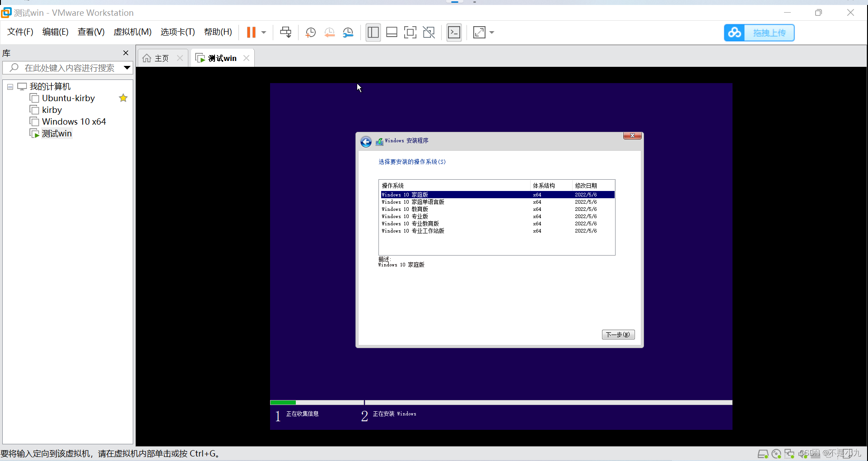Image resolution: width=868 pixels, height=461 pixels.
Task: Switch to the 主页 tab
Action: click(161, 58)
